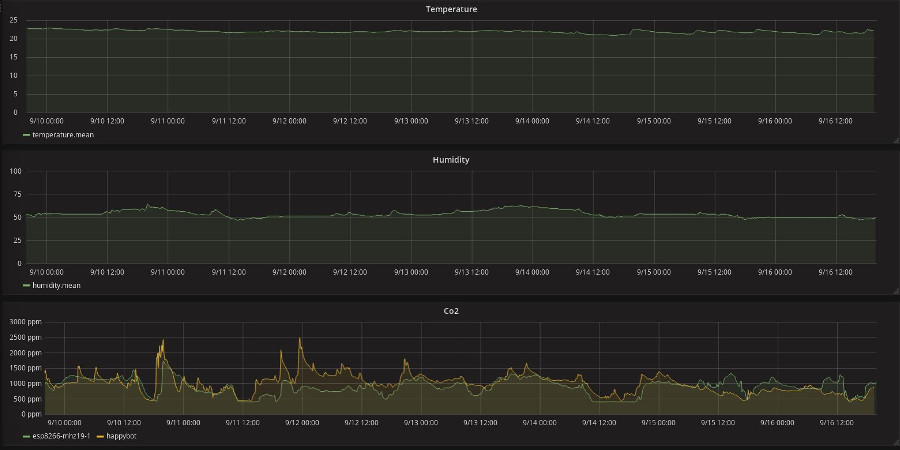Open the Co2 panel title menu
The height and width of the screenshot is (450, 900).
tap(451, 311)
